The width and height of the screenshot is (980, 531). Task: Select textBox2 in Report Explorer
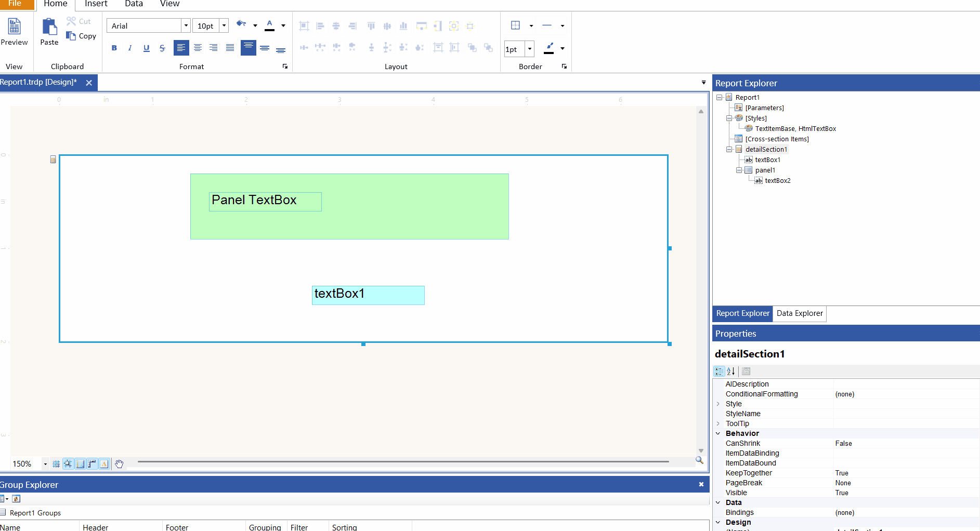click(x=777, y=180)
